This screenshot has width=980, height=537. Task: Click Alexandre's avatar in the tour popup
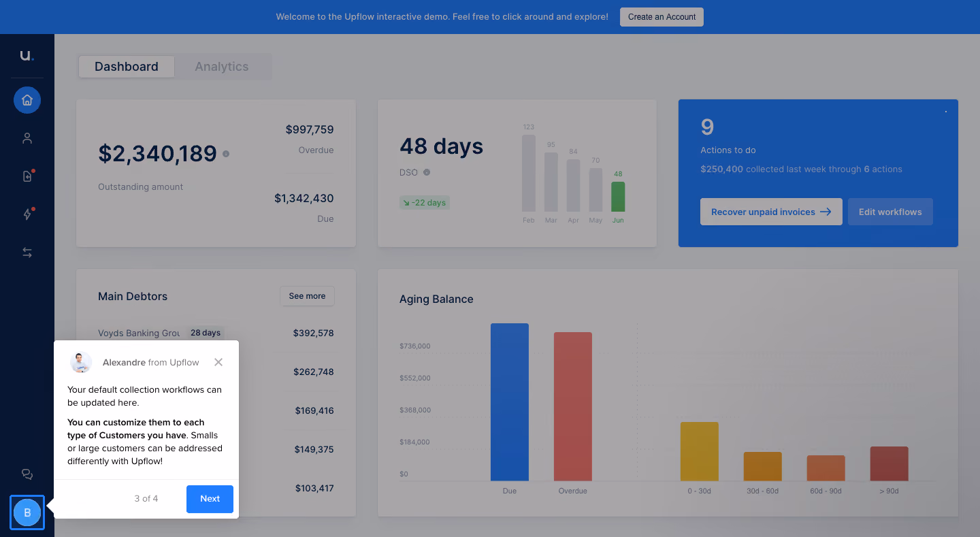point(81,362)
